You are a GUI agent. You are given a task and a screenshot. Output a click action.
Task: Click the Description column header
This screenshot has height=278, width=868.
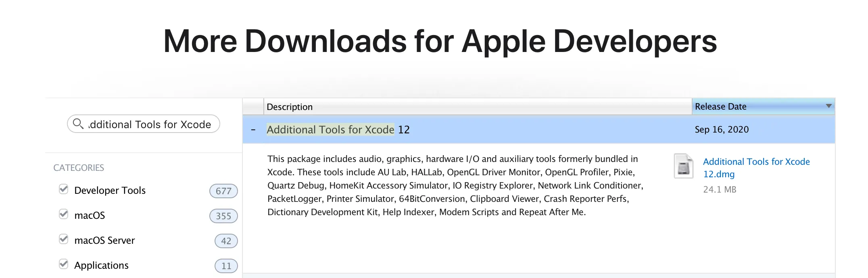[x=478, y=107]
